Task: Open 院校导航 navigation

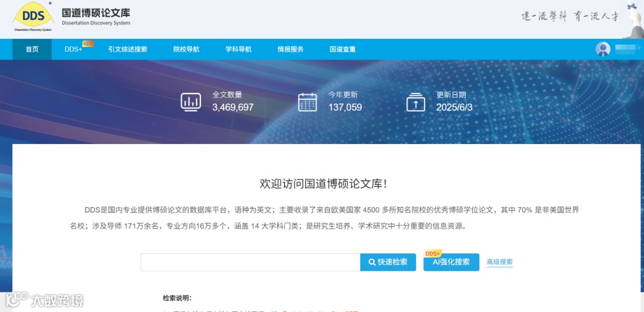Action: [x=187, y=49]
